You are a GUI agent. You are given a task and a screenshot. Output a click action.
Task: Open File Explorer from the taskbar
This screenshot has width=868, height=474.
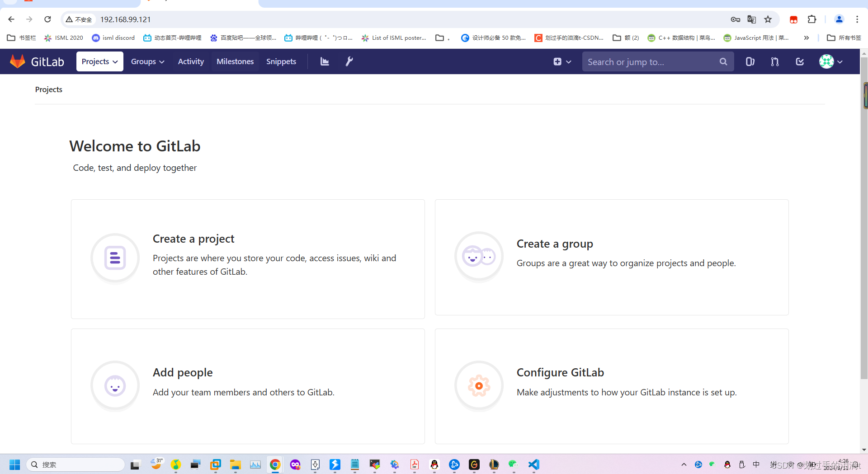click(235, 465)
